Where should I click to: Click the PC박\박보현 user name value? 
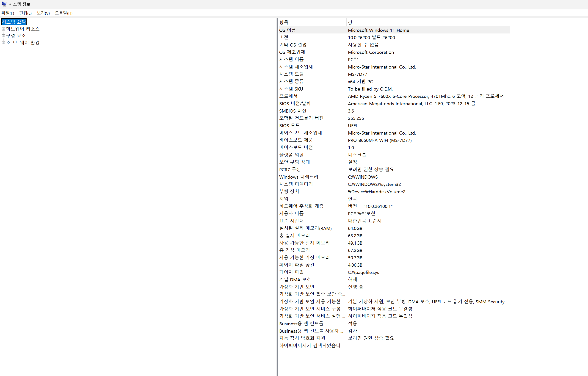click(361, 213)
